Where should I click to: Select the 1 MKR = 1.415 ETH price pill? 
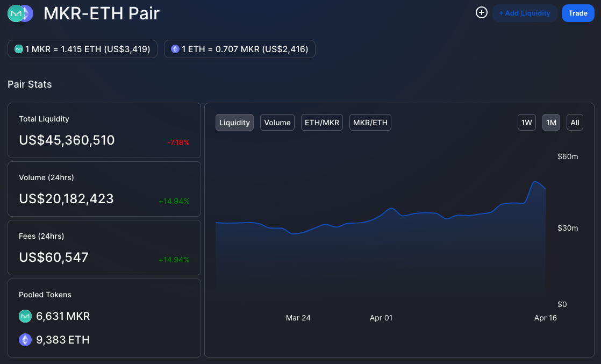[82, 49]
